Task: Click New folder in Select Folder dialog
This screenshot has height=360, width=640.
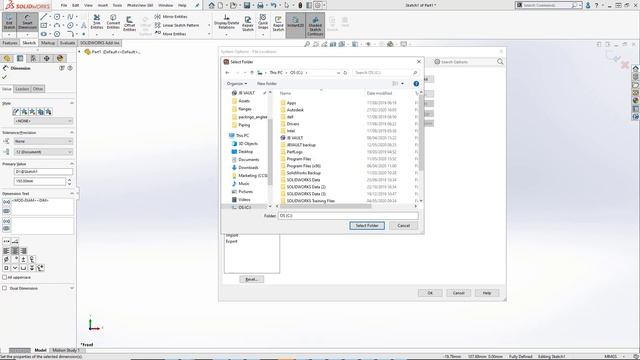Action: click(x=267, y=84)
